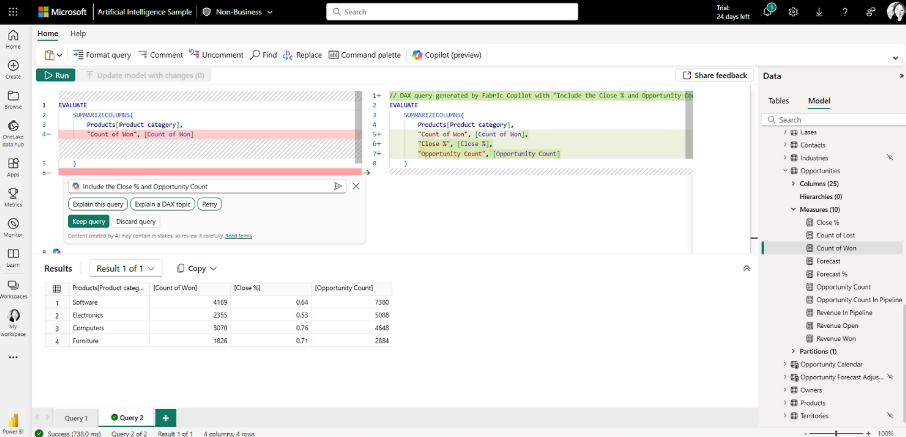Image resolution: width=906 pixels, height=437 pixels.
Task: Collapse the Opportunities table node
Action: [785, 171]
